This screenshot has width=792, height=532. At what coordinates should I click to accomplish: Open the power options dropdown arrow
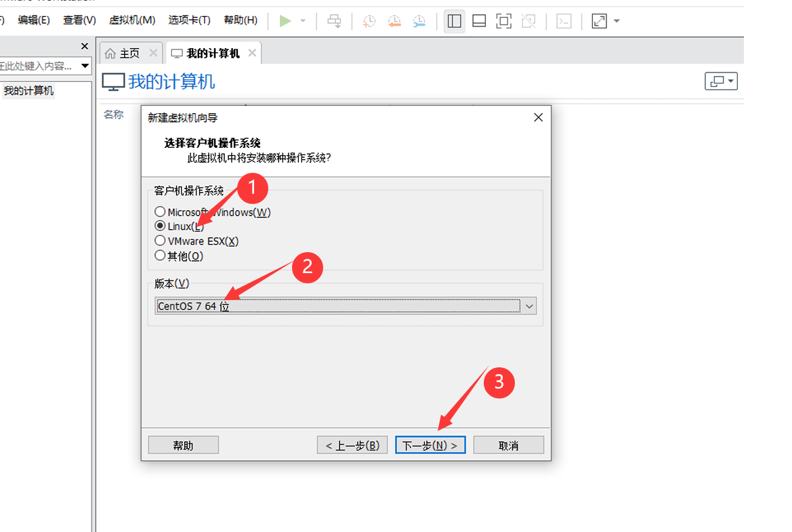coord(303,21)
